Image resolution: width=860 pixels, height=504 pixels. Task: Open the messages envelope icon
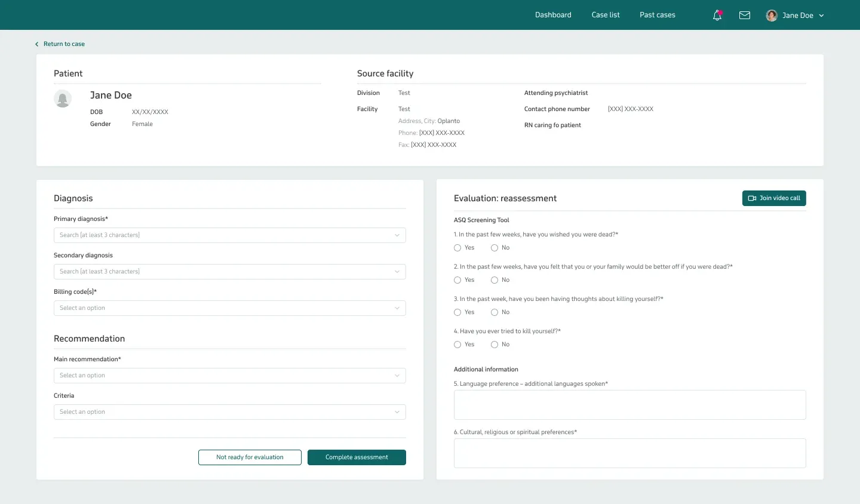(745, 16)
